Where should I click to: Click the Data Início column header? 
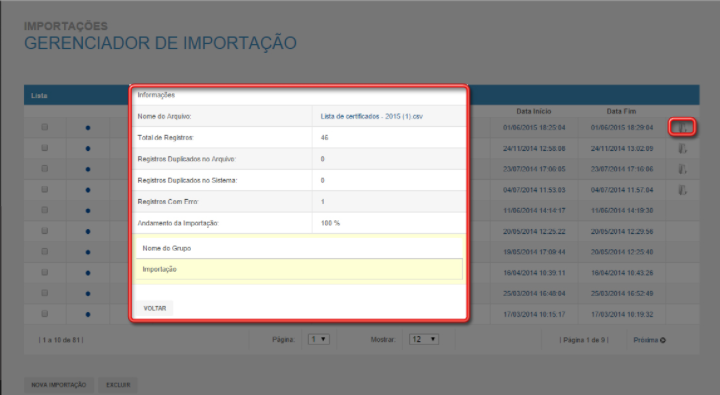coord(534,111)
